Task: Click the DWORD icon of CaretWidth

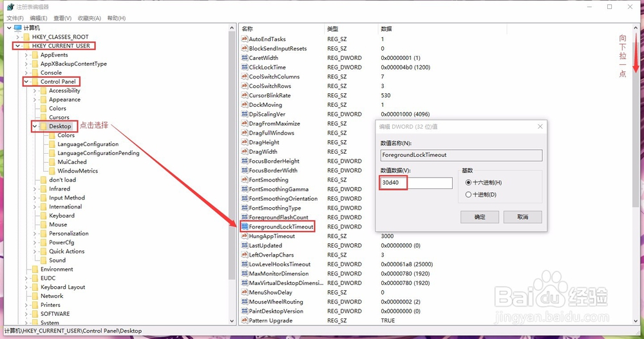Action: (244, 58)
